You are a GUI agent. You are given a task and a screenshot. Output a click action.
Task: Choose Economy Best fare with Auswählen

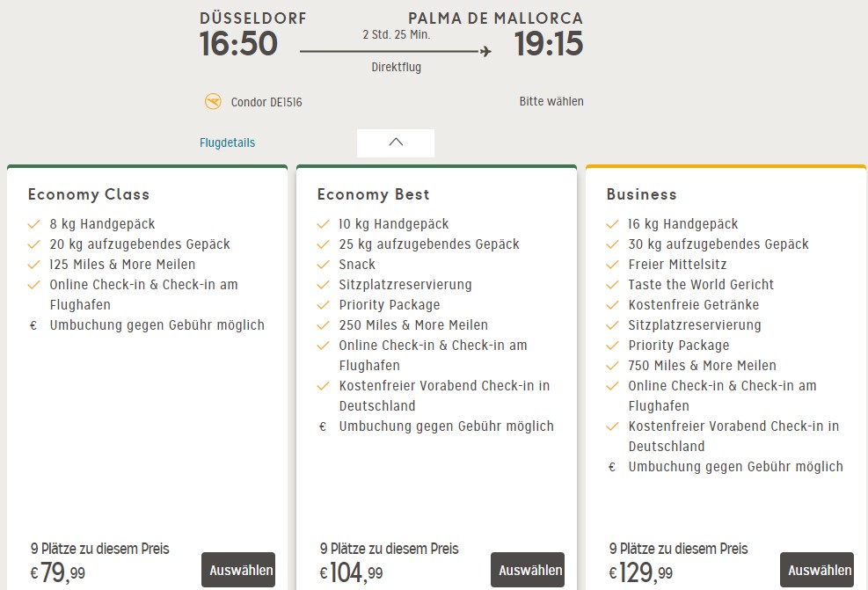point(527,570)
